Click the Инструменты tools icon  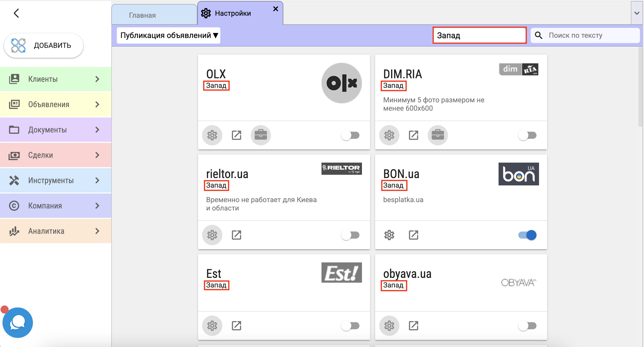[14, 180]
